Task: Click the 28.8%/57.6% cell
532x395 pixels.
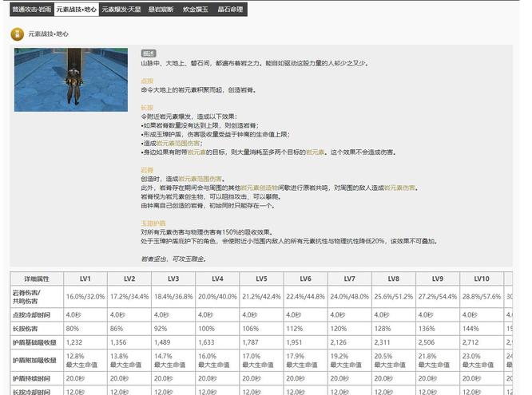Action: tap(482, 297)
